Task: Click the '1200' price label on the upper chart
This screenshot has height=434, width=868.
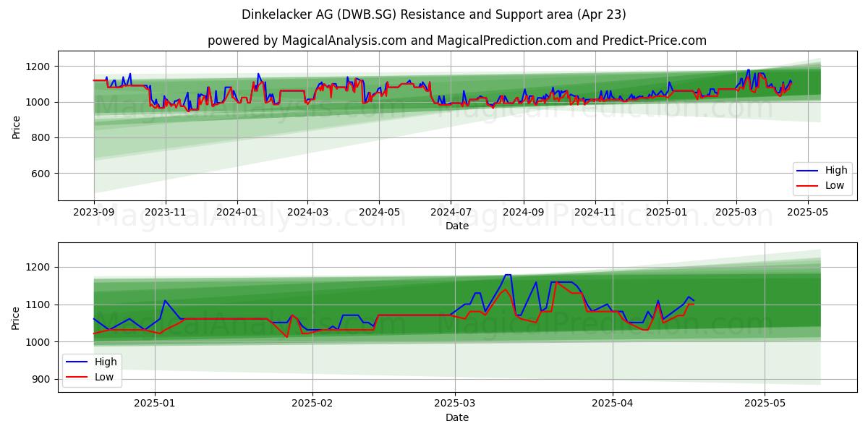Action: click(x=40, y=67)
